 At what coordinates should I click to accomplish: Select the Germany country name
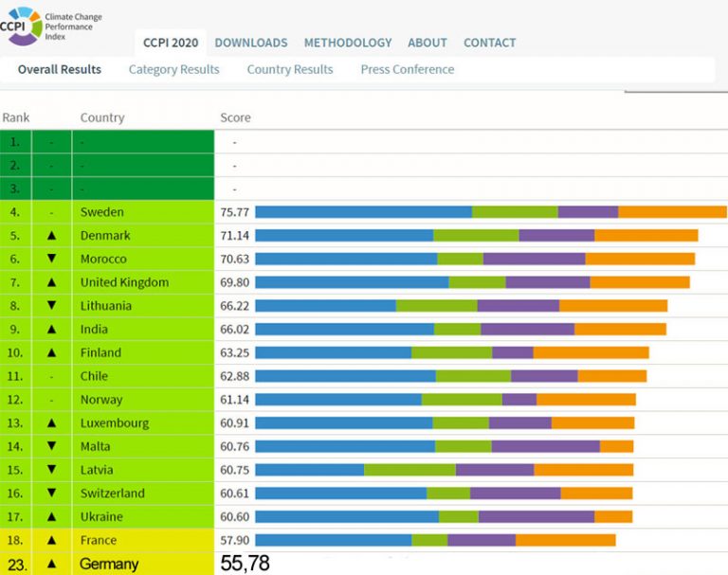pyautogui.click(x=109, y=564)
